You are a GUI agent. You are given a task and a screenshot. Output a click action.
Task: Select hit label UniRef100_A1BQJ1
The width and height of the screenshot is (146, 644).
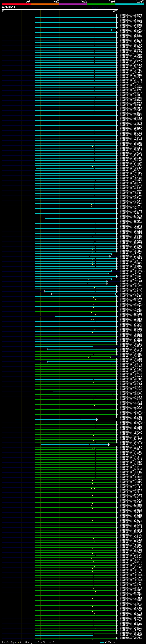tap(131, 294)
